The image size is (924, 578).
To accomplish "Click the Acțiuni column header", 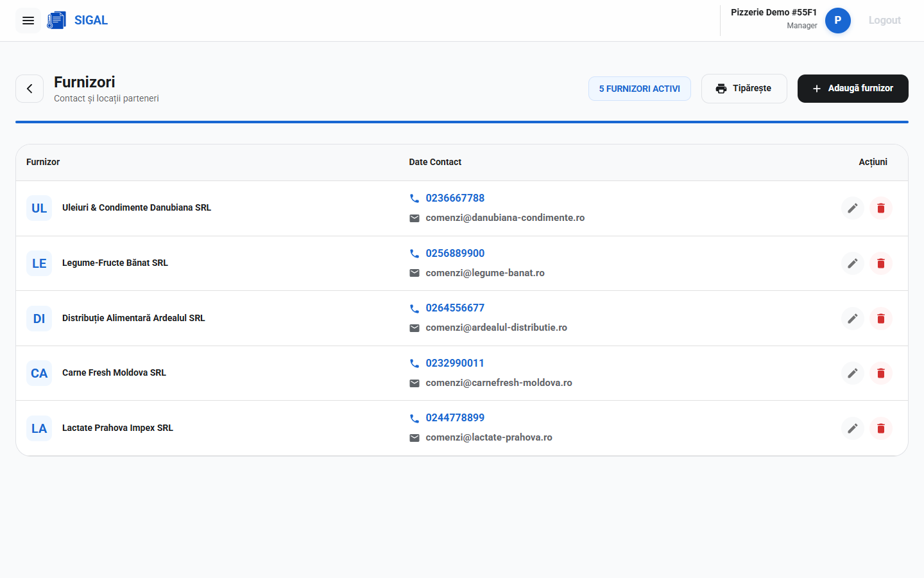I will (x=873, y=162).
